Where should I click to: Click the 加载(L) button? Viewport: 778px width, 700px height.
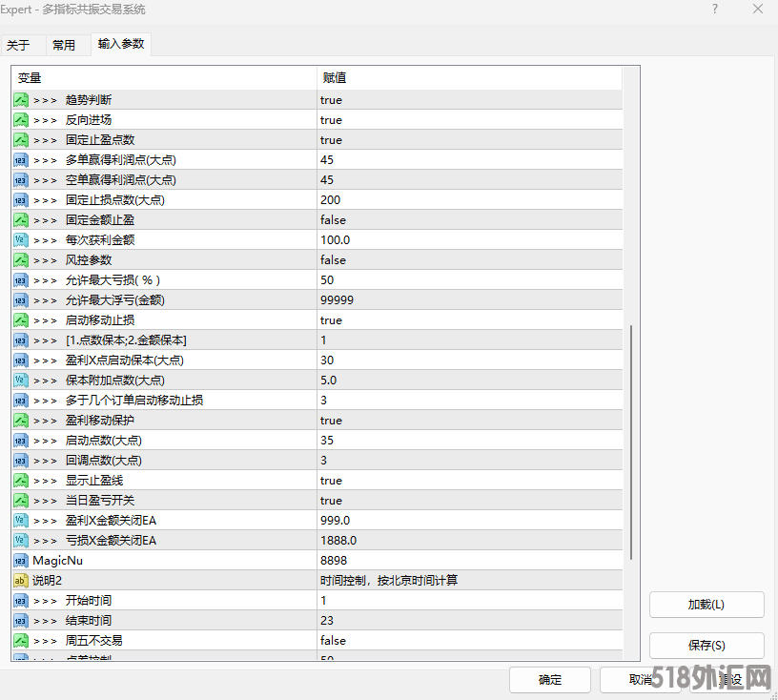706,605
